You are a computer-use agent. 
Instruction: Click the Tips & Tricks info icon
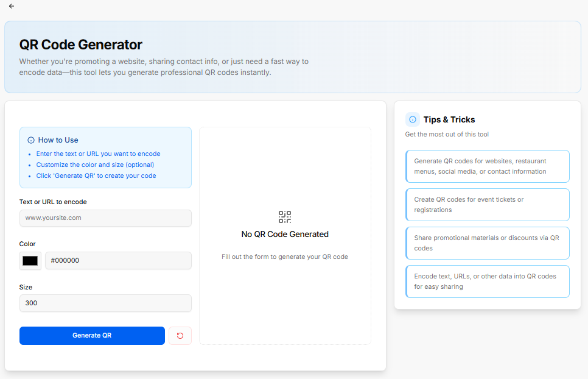pyautogui.click(x=413, y=119)
